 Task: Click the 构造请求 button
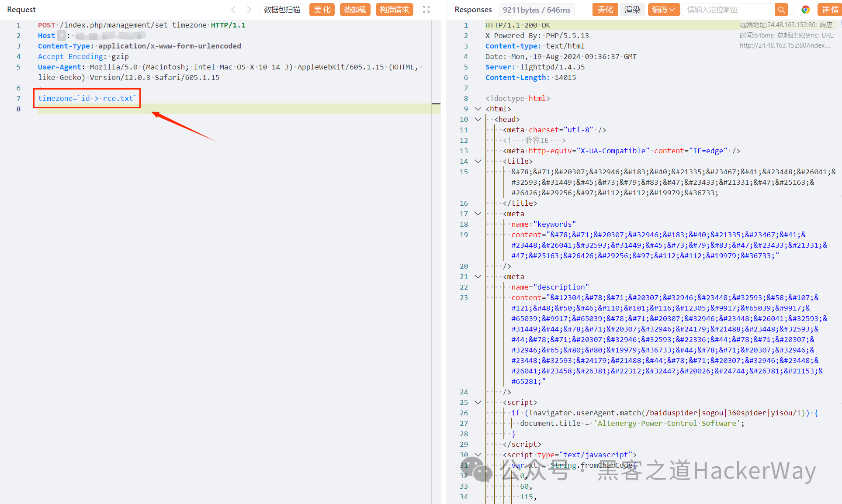395,10
